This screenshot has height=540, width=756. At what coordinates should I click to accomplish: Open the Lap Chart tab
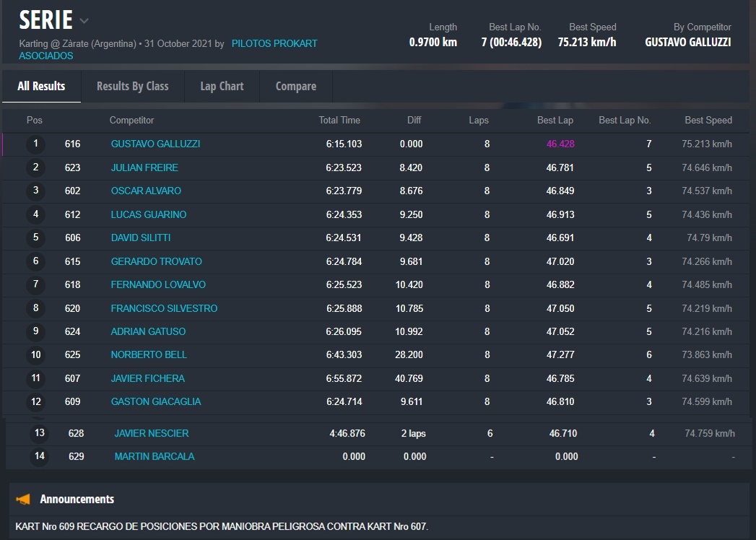222,86
